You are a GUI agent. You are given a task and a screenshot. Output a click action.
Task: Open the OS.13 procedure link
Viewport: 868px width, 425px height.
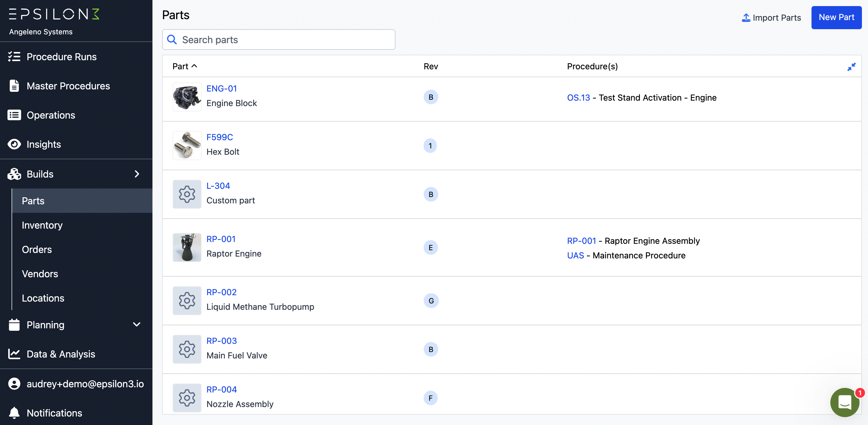coord(578,98)
